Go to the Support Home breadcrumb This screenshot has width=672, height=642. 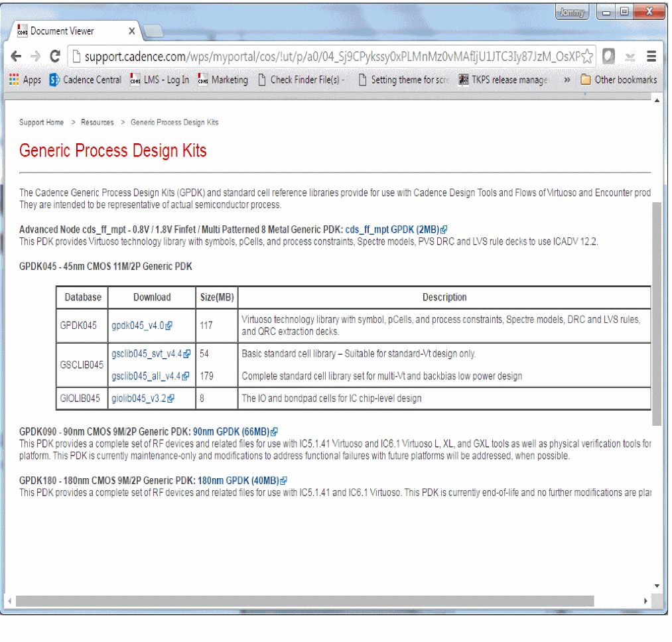(x=41, y=122)
